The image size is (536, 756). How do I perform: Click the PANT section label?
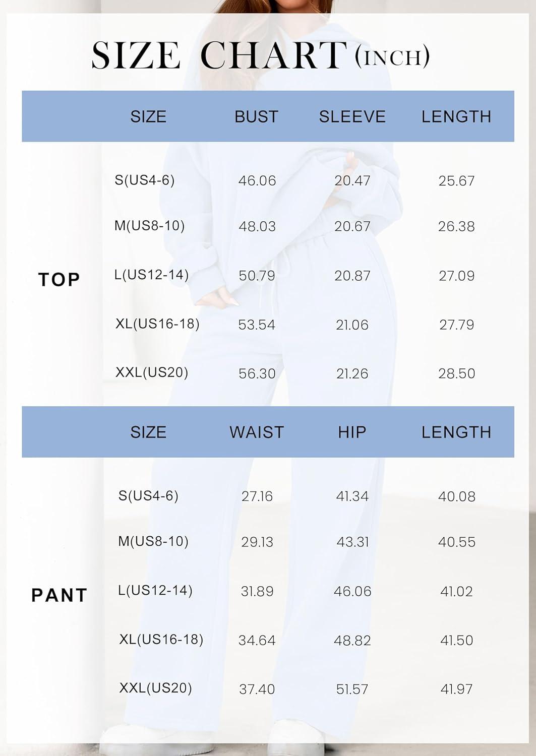59,595
